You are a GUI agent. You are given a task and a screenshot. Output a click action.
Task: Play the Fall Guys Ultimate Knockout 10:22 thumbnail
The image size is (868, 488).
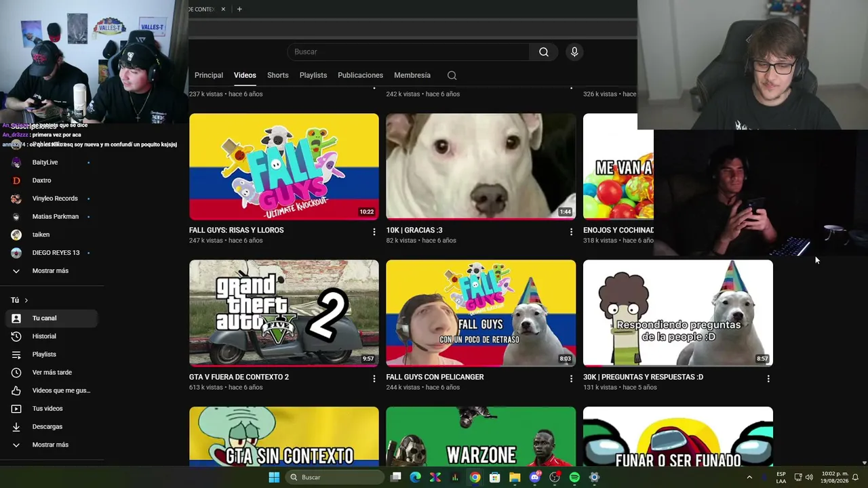click(x=284, y=167)
